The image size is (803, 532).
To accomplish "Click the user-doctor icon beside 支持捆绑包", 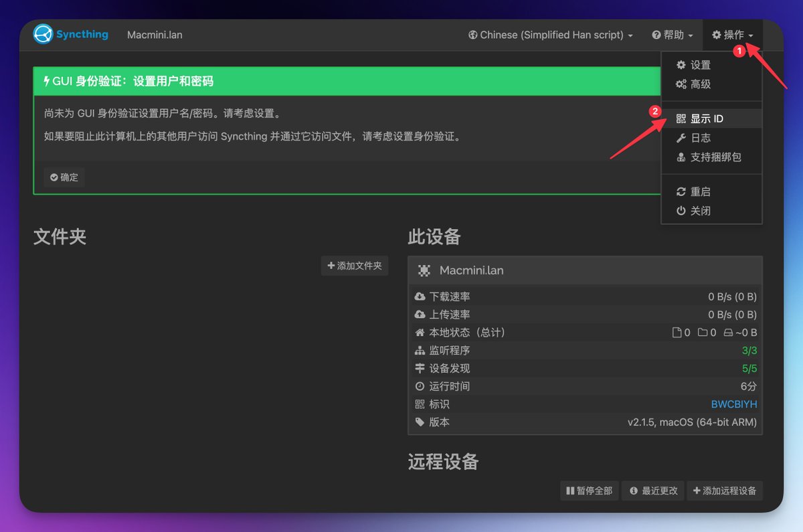I will (681, 157).
